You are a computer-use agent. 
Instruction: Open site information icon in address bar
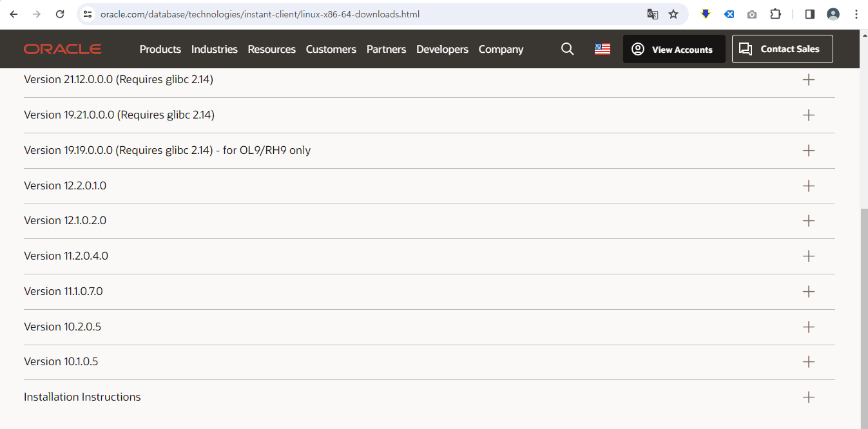88,14
